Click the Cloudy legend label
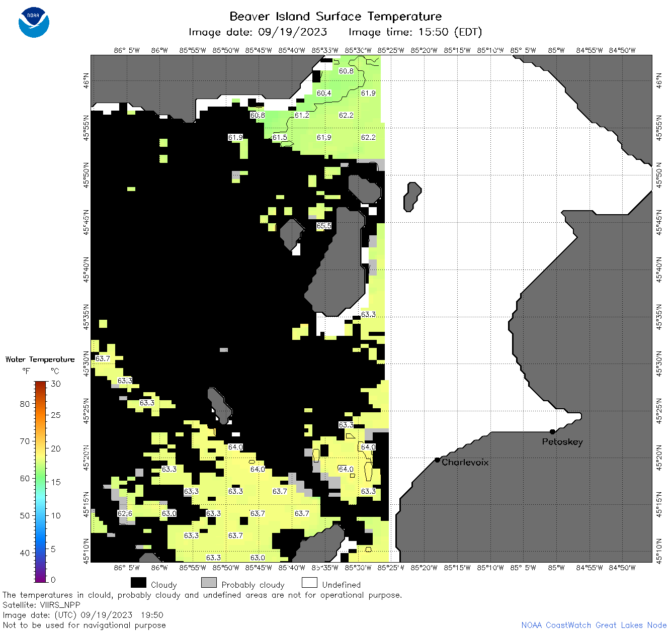Screen dimensions: 672x633 point(164,585)
